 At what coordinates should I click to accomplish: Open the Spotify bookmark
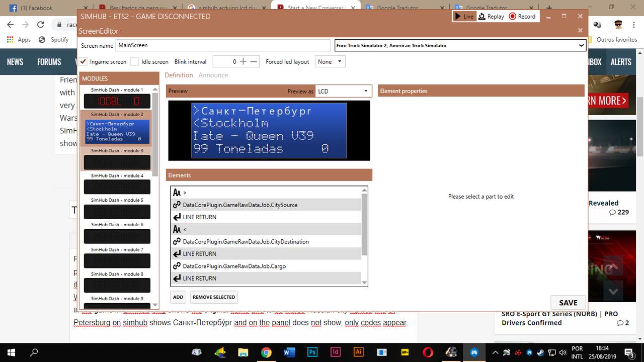53,40
